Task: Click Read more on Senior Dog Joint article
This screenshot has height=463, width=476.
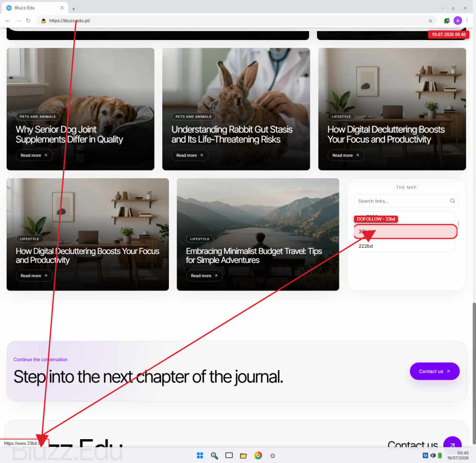Action: 34,155
